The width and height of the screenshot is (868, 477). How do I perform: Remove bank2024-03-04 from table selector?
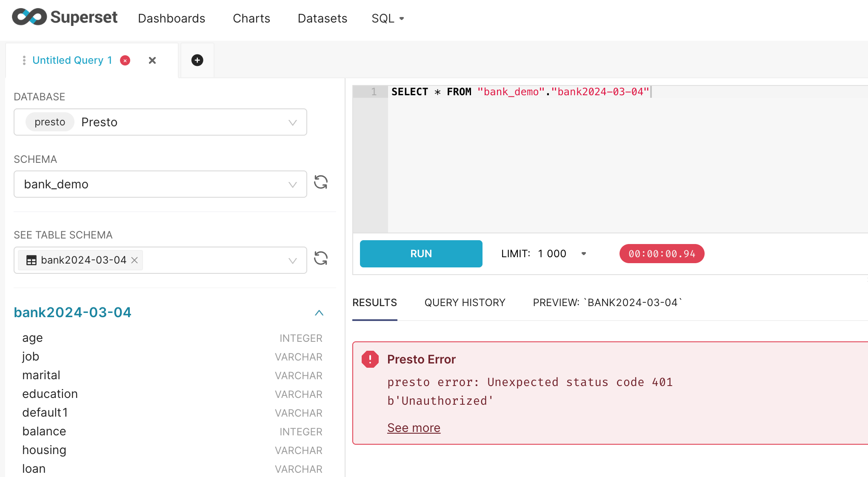tap(134, 260)
